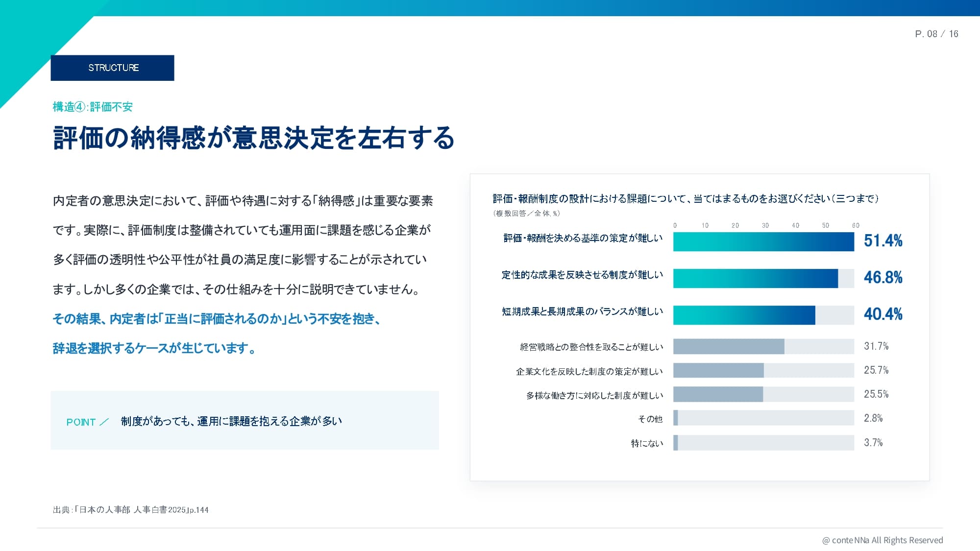The image size is (980, 551).
Task: Click the value '25.5%'
Action: (876, 394)
